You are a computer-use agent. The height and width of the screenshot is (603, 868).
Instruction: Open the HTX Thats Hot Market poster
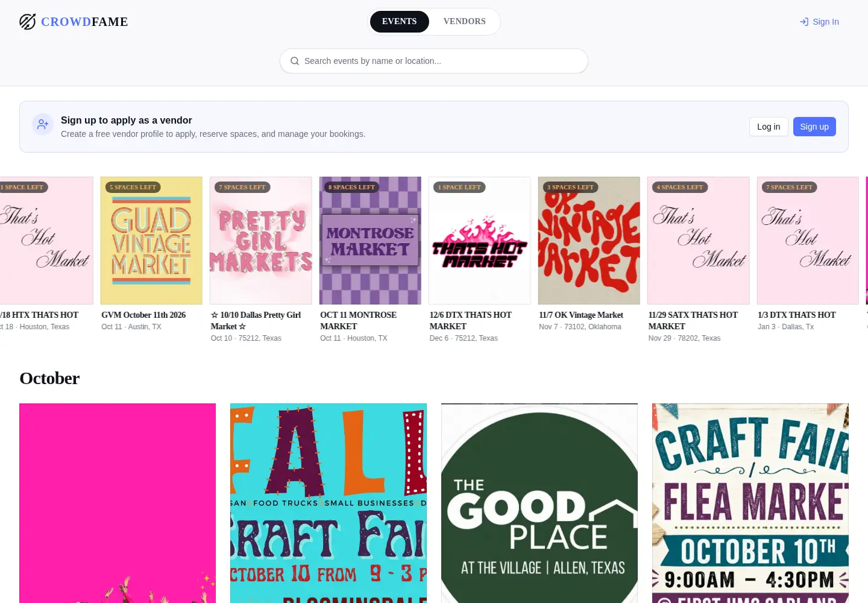[x=46, y=241]
